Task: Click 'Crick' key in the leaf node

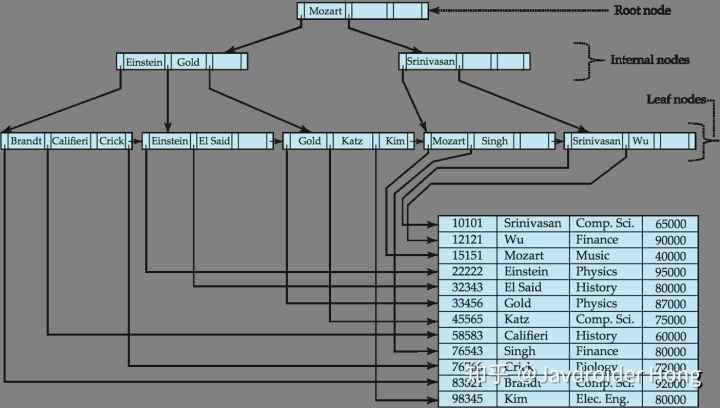Action: [x=112, y=141]
